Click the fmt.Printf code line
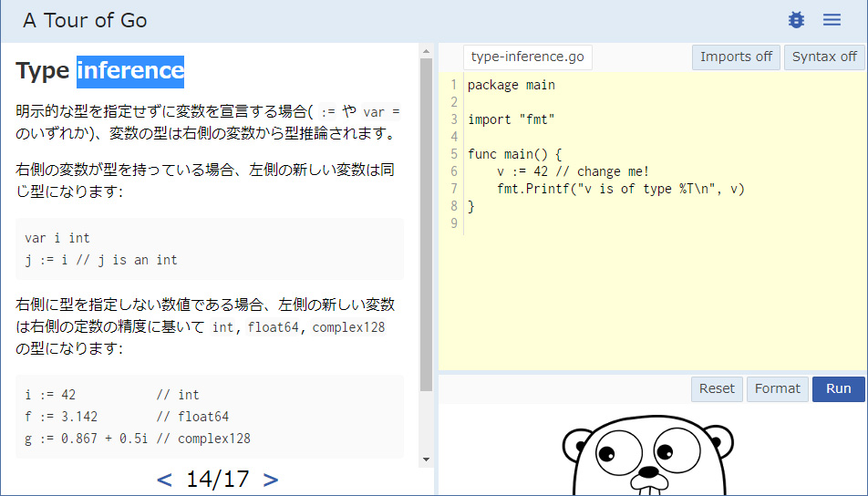This screenshot has width=868, height=496. pos(621,190)
